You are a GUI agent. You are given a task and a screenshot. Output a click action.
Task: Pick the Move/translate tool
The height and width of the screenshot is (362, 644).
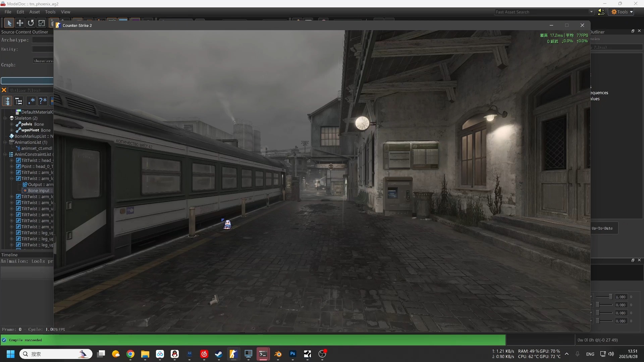tap(20, 23)
